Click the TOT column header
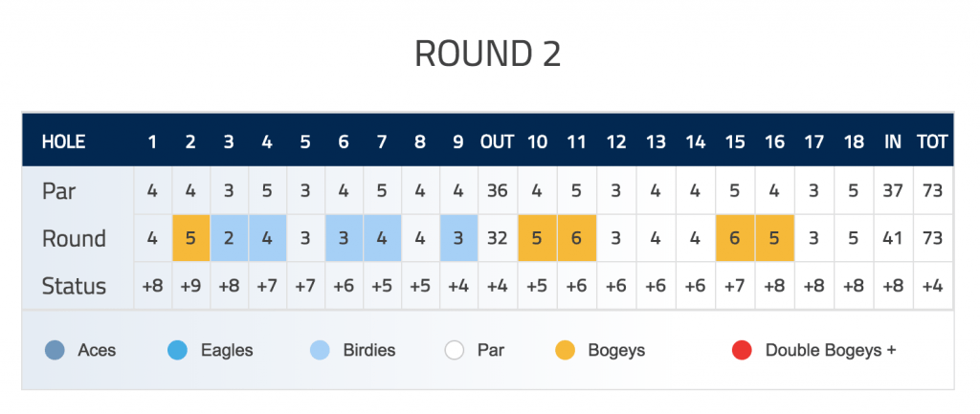Image resolution: width=980 pixels, height=414 pixels. (932, 142)
